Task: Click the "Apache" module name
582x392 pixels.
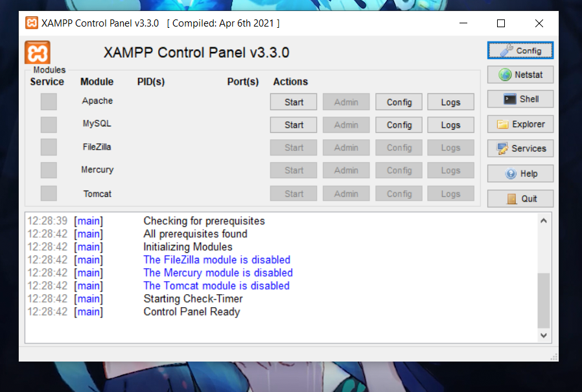Action: click(97, 100)
